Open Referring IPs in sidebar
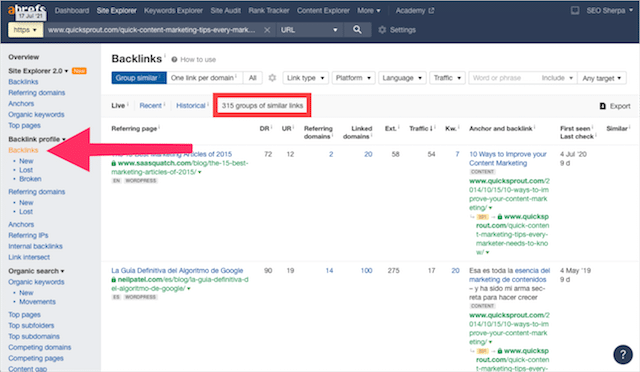 (x=28, y=236)
